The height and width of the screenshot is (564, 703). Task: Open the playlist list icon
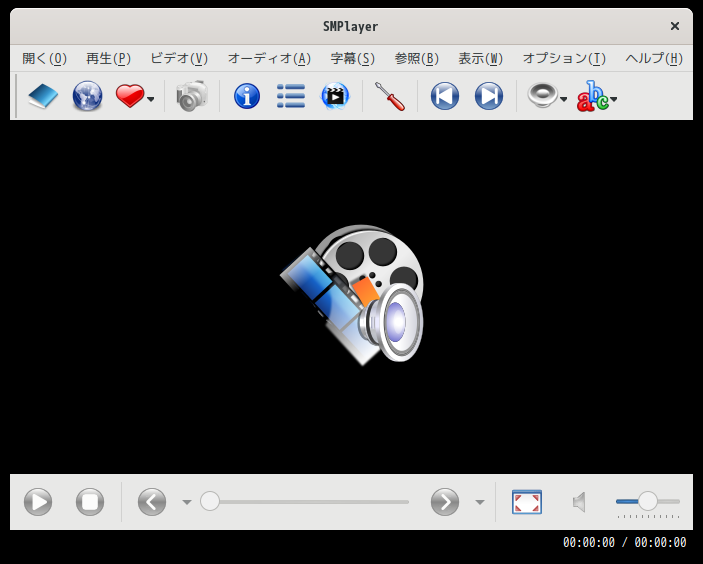[x=291, y=96]
